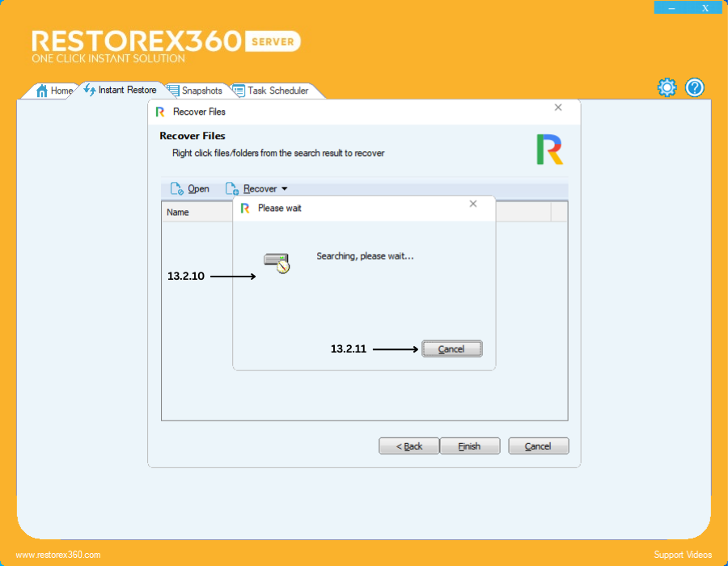Click the RestoreX360 Server logo
Screen dimensions: 728x566
click(x=166, y=45)
